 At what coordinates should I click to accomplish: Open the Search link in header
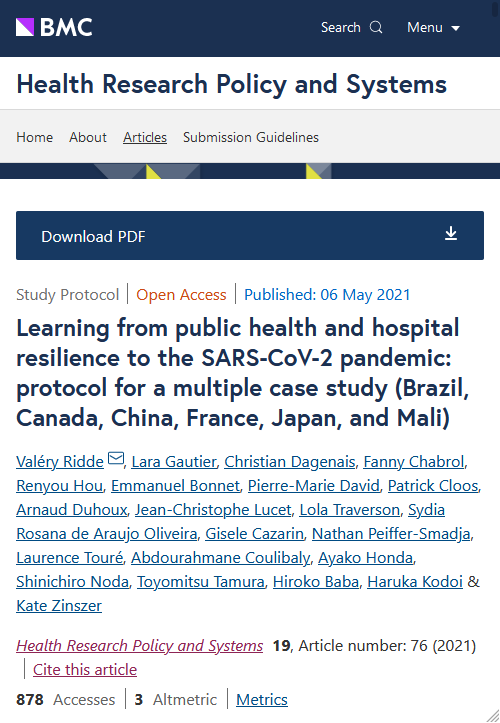tap(352, 27)
